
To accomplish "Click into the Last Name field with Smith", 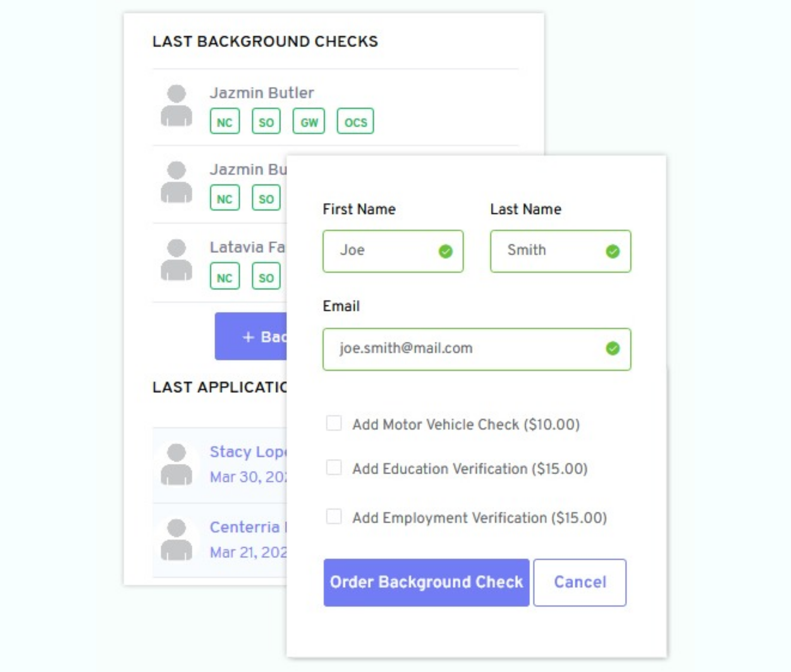I will [x=549, y=251].
